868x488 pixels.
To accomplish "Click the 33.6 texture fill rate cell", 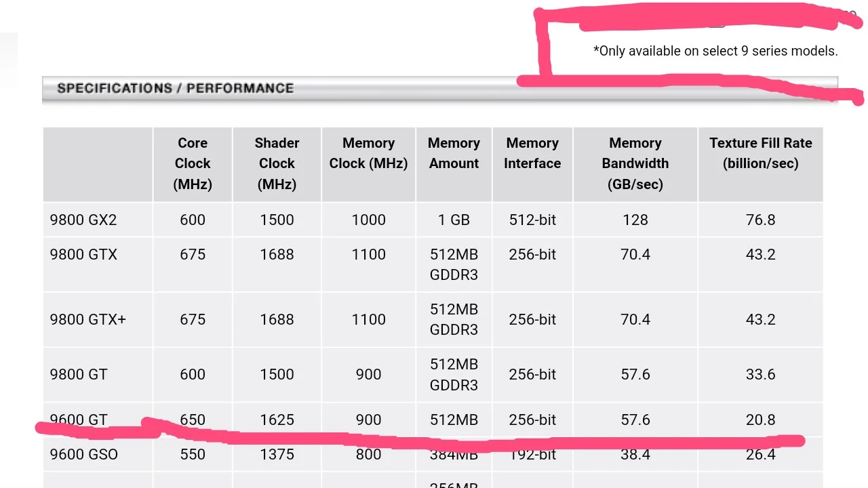I will [x=761, y=374].
